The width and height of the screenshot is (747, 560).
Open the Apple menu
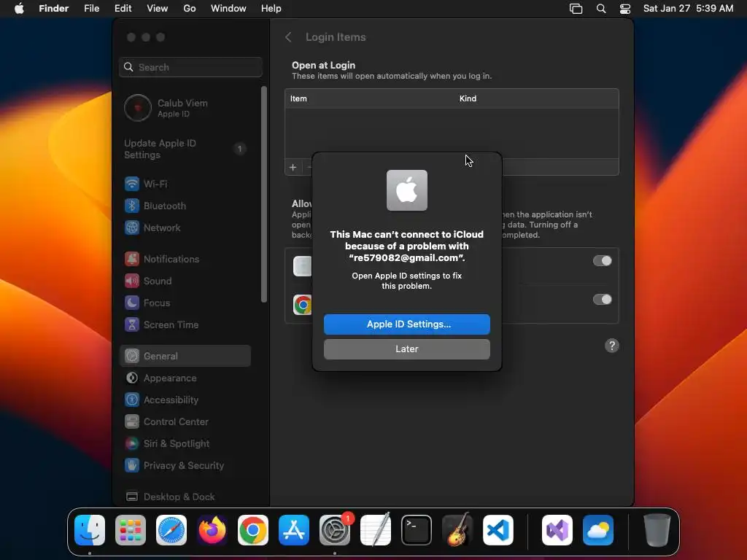point(19,9)
